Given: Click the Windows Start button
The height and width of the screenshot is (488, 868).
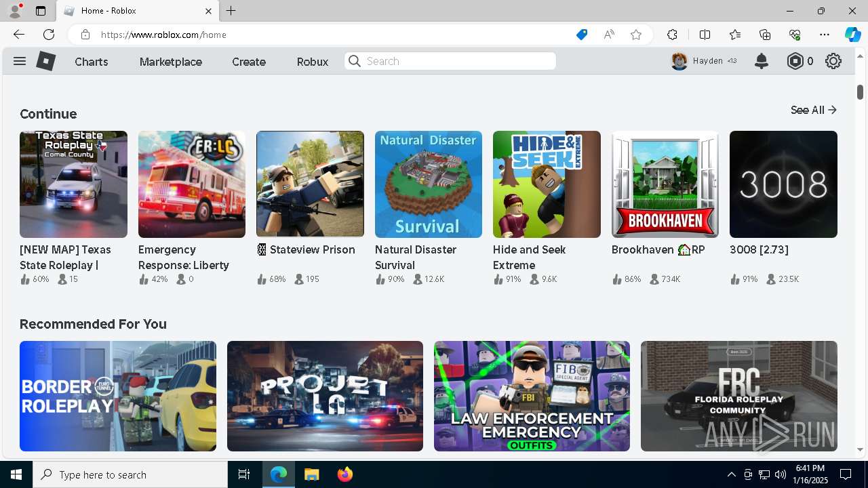Looking at the screenshot, I should [16, 474].
